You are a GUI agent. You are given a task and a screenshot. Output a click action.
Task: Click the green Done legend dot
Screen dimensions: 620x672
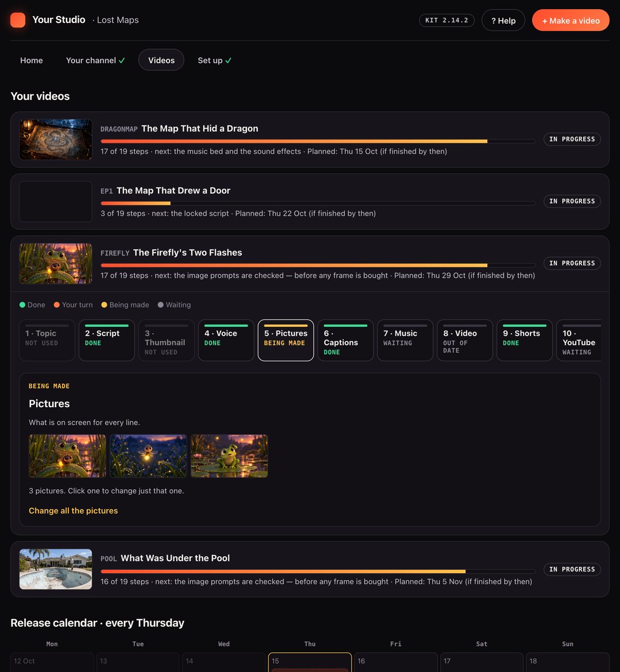tap(22, 305)
